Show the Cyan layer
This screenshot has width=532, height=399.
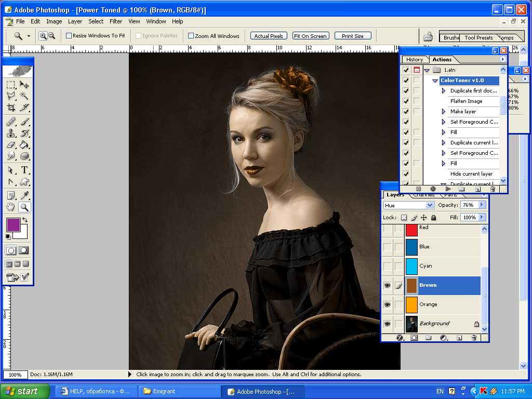tap(387, 266)
